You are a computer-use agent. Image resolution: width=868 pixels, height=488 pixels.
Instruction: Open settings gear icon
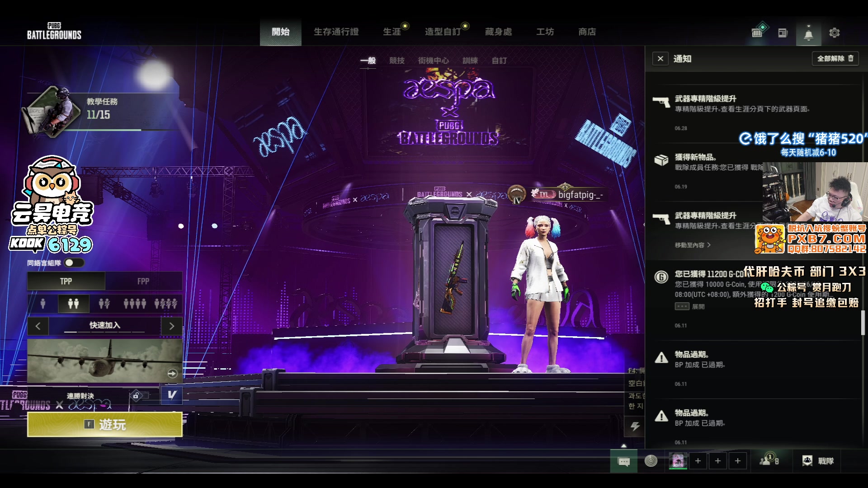pyautogui.click(x=834, y=33)
